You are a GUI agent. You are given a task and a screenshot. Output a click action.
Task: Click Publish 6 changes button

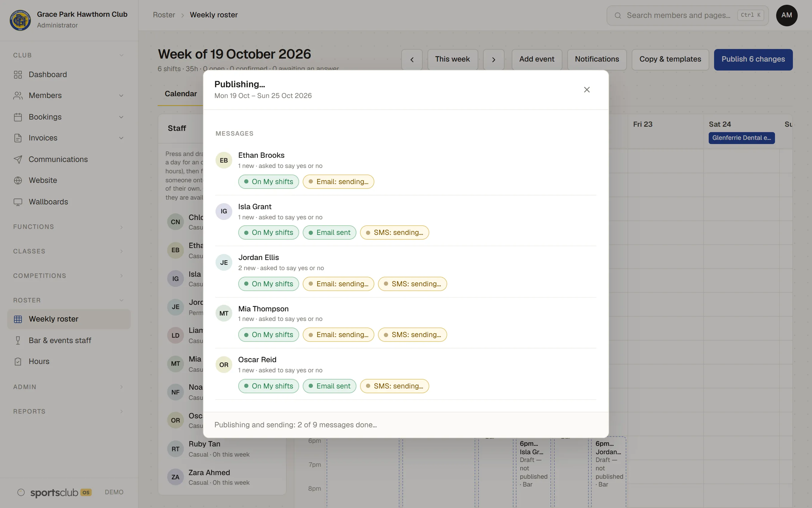tap(753, 59)
